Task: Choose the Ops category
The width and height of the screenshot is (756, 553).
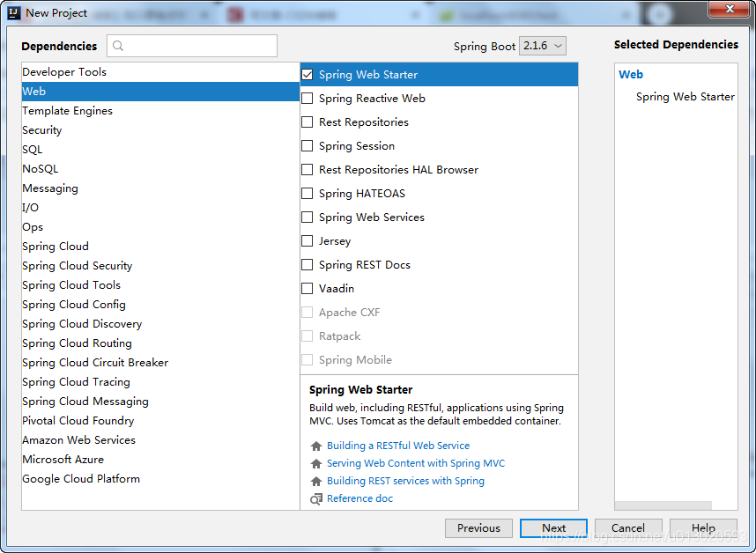Action: click(x=160, y=227)
